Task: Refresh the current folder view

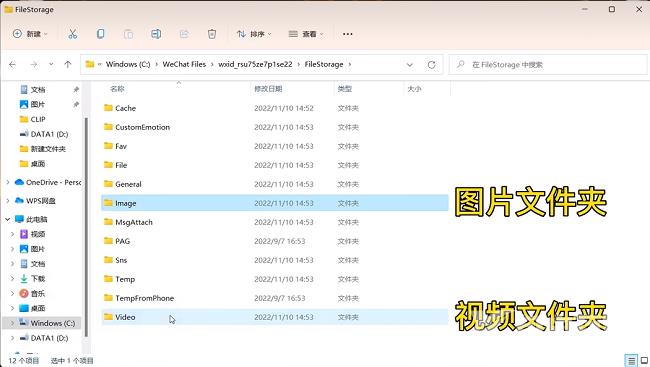Action: coord(432,65)
